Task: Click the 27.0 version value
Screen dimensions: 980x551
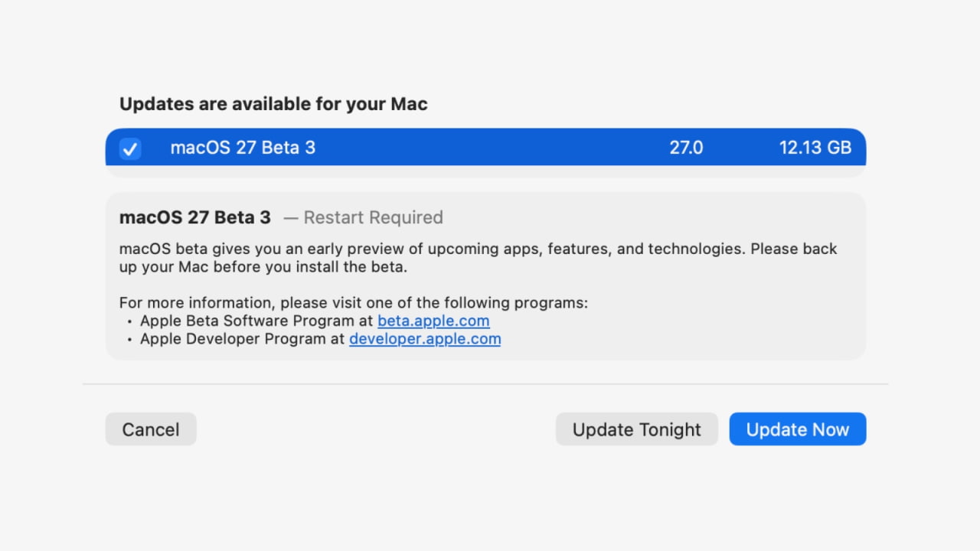Action: 686,148
